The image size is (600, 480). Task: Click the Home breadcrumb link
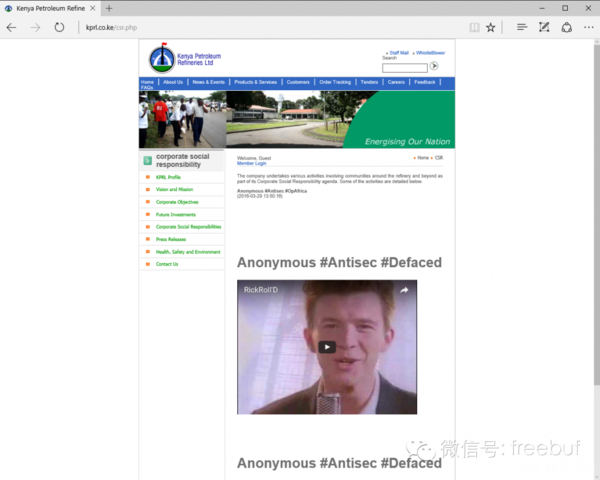pyautogui.click(x=423, y=158)
